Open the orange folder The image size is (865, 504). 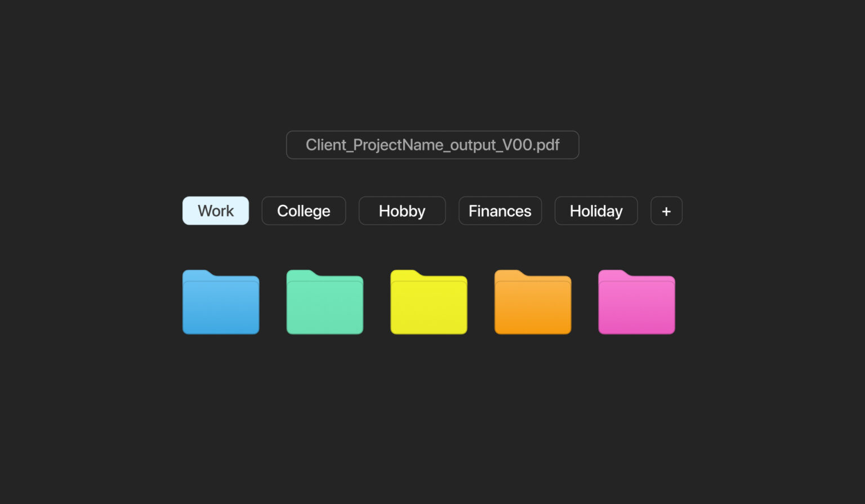(533, 303)
